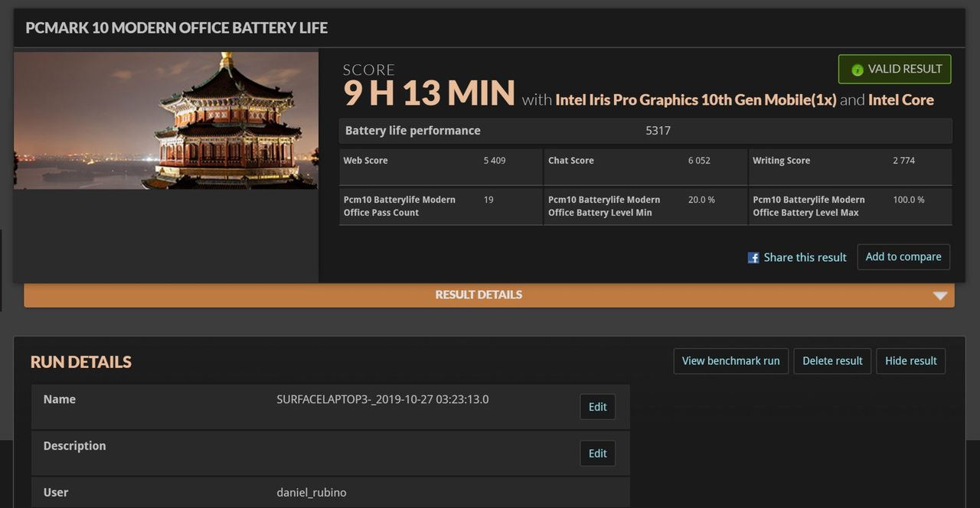Click Modern Office Pass Count label
Image resolution: width=980 pixels, height=508 pixels.
pos(400,206)
